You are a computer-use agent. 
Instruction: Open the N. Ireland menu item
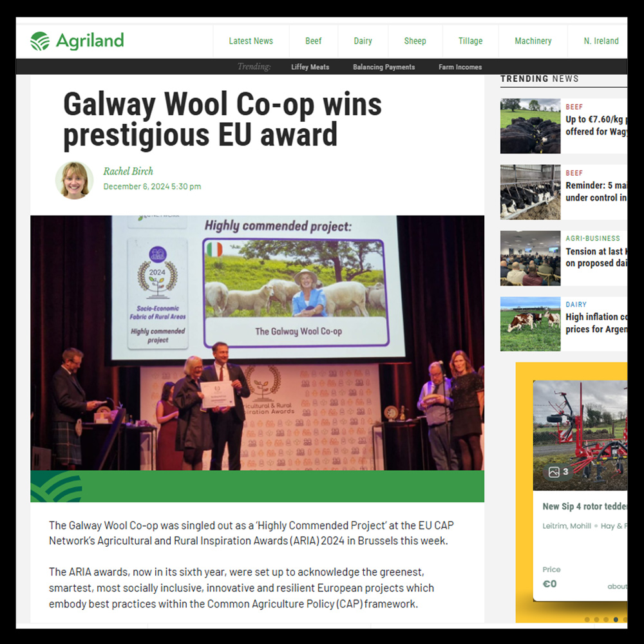point(600,41)
